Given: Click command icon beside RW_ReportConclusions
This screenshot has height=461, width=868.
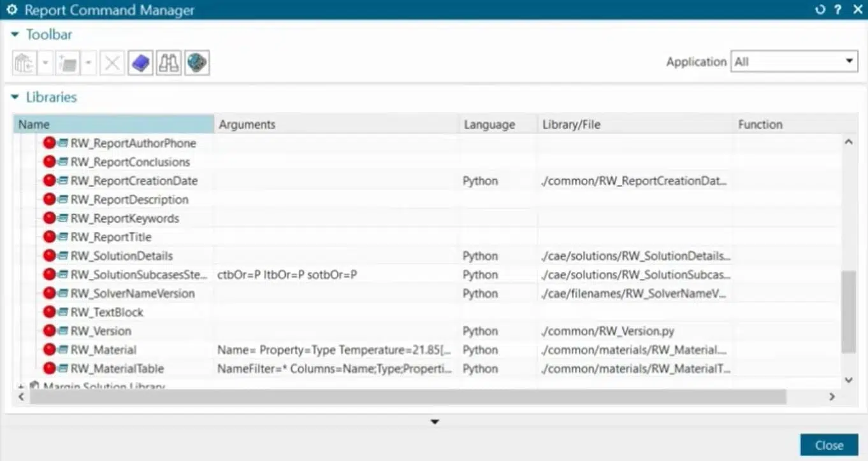Looking at the screenshot, I should click(x=63, y=162).
